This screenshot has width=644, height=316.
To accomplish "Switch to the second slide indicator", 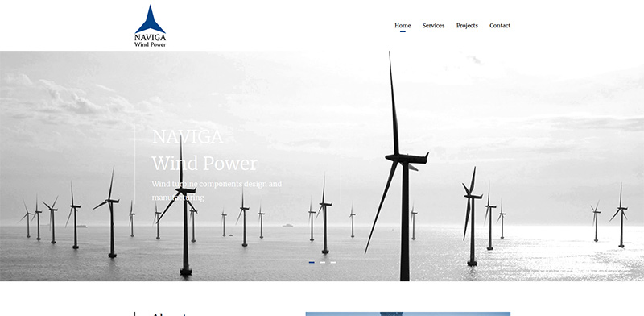I will tap(323, 262).
